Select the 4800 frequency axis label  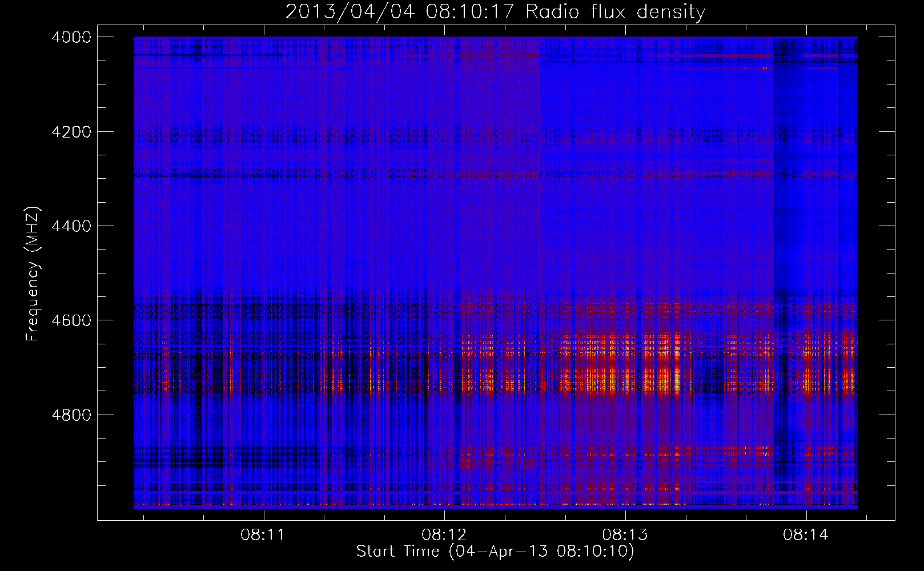pyautogui.click(x=71, y=415)
